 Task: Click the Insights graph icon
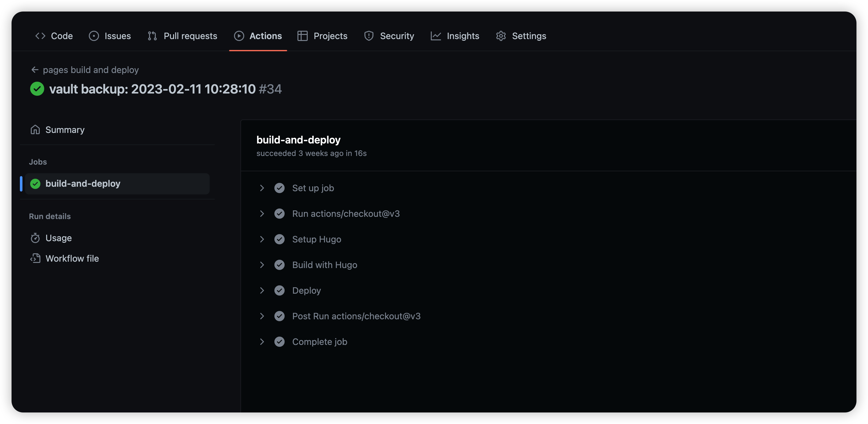435,36
